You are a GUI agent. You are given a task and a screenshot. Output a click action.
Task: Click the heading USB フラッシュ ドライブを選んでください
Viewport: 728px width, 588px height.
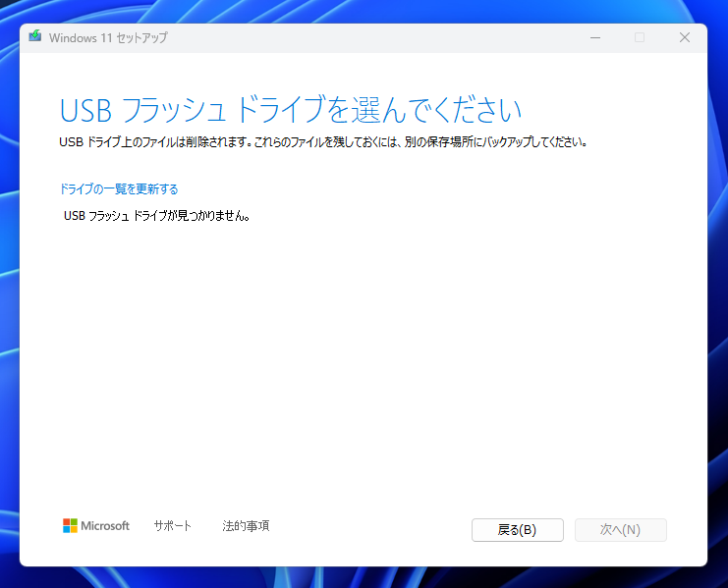pyautogui.click(x=291, y=111)
